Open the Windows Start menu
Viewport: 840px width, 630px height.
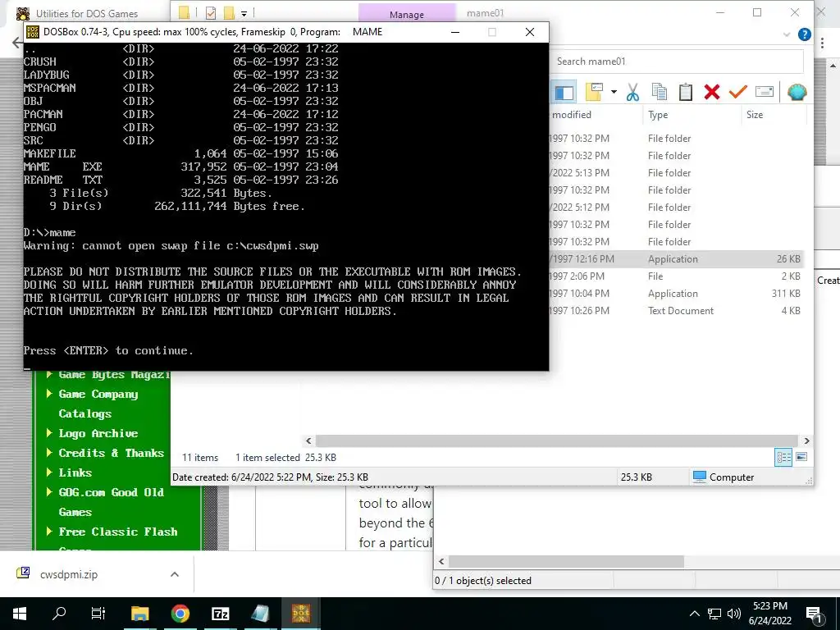point(20,614)
